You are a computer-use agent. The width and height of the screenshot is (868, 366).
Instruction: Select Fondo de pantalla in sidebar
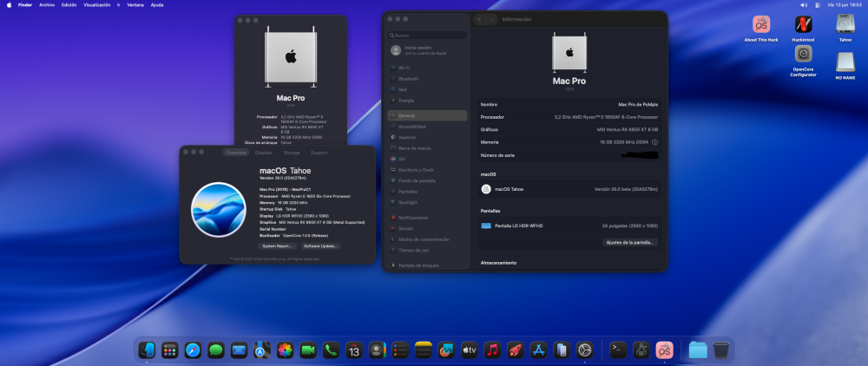[427, 180]
